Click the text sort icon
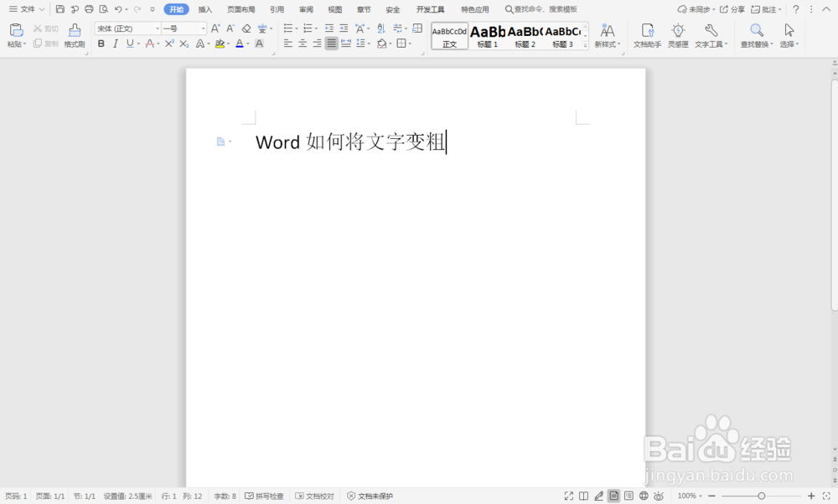 (x=381, y=28)
